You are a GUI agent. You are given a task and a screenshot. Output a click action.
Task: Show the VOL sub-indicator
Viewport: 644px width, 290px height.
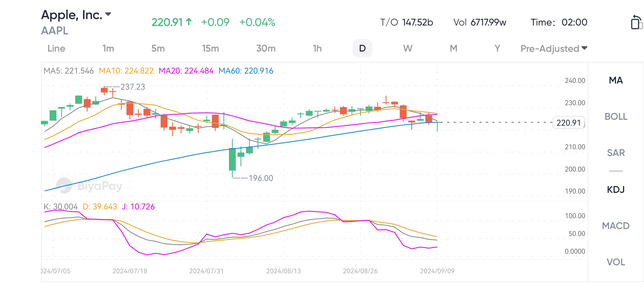(616, 262)
